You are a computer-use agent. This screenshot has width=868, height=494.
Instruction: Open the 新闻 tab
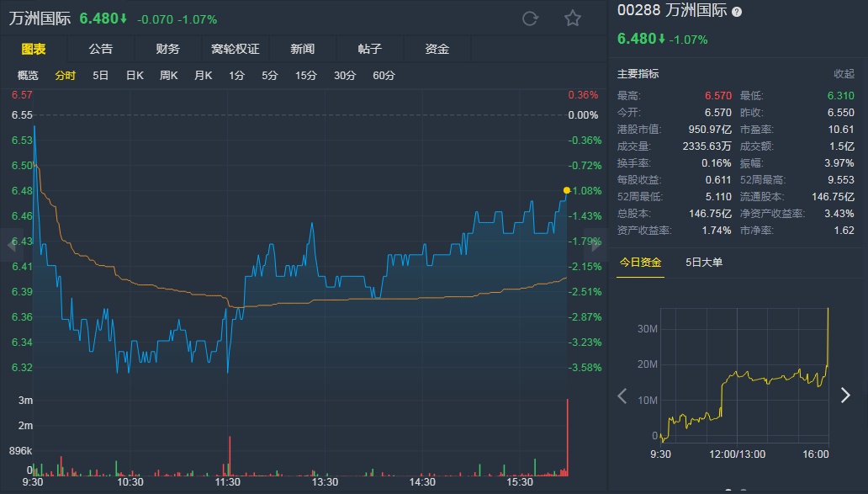302,49
